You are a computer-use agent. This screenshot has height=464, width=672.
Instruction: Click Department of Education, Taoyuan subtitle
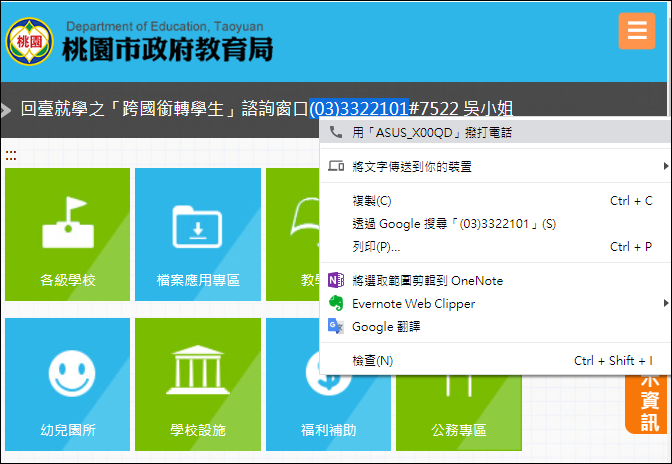pos(165,27)
